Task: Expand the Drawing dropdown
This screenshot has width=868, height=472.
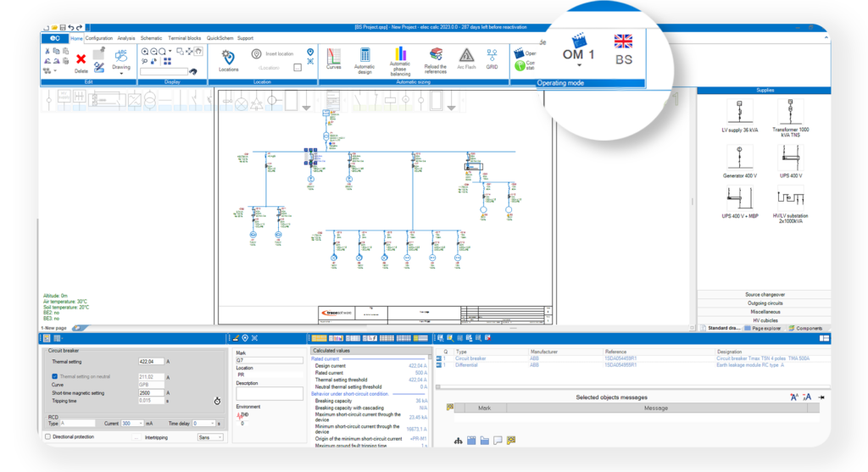Action: (x=121, y=73)
